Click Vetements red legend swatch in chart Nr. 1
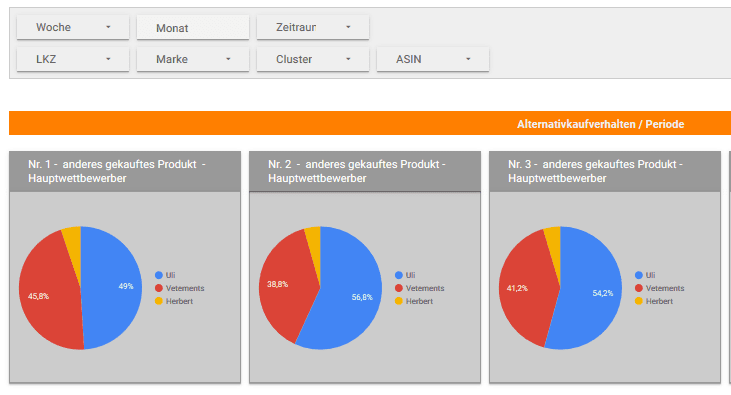 [159, 288]
